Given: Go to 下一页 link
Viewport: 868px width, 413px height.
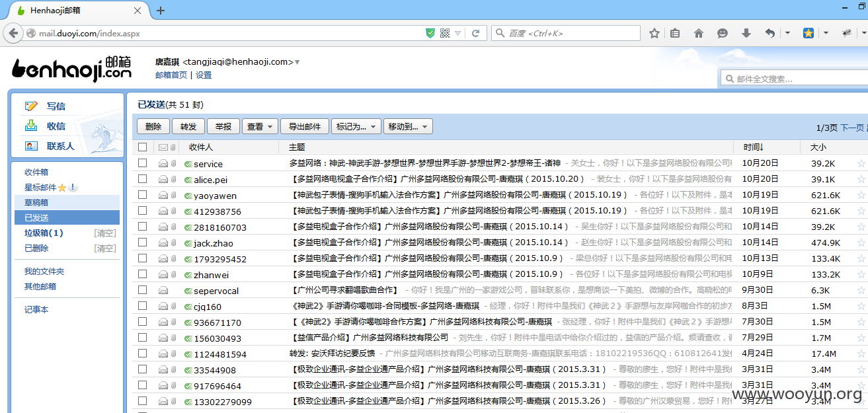Looking at the screenshot, I should tap(852, 128).
